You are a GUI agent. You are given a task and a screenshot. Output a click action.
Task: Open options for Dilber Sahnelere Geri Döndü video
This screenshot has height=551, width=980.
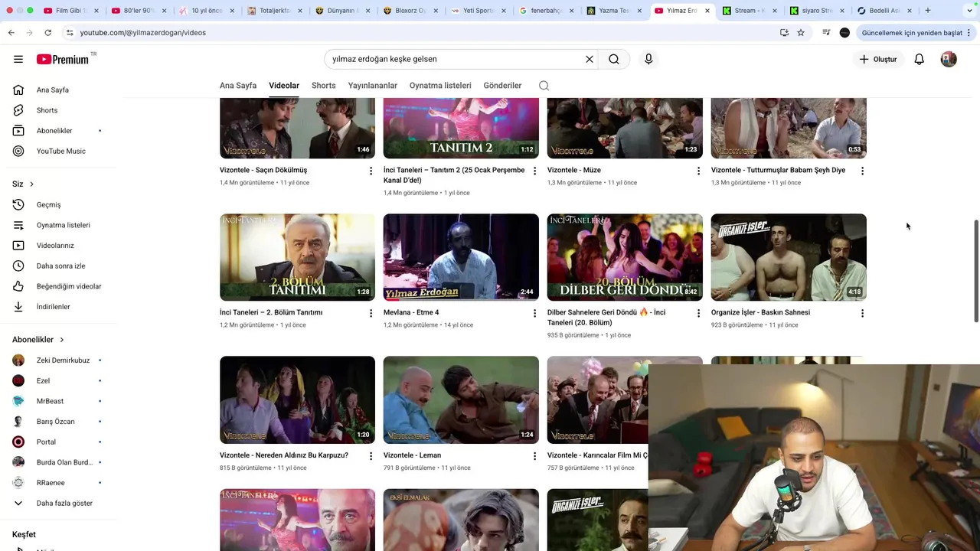(698, 313)
